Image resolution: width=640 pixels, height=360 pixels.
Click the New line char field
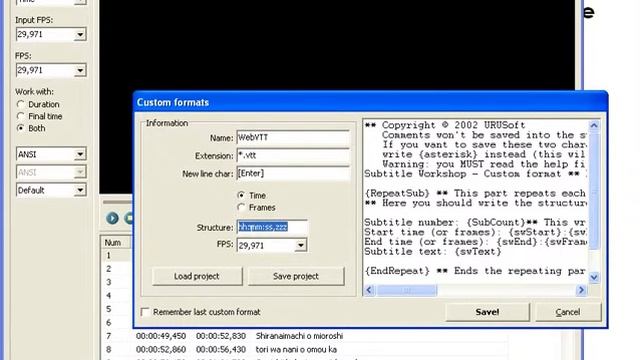coord(293,173)
